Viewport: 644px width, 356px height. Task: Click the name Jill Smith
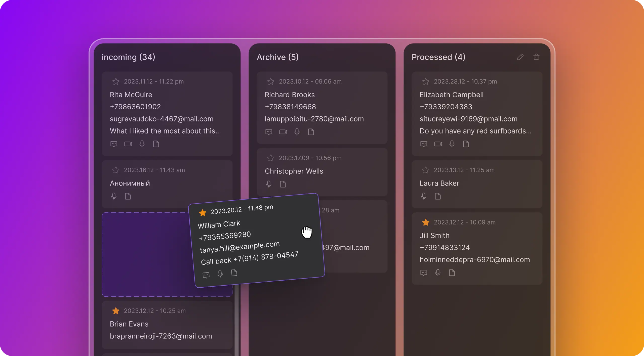[x=434, y=235]
